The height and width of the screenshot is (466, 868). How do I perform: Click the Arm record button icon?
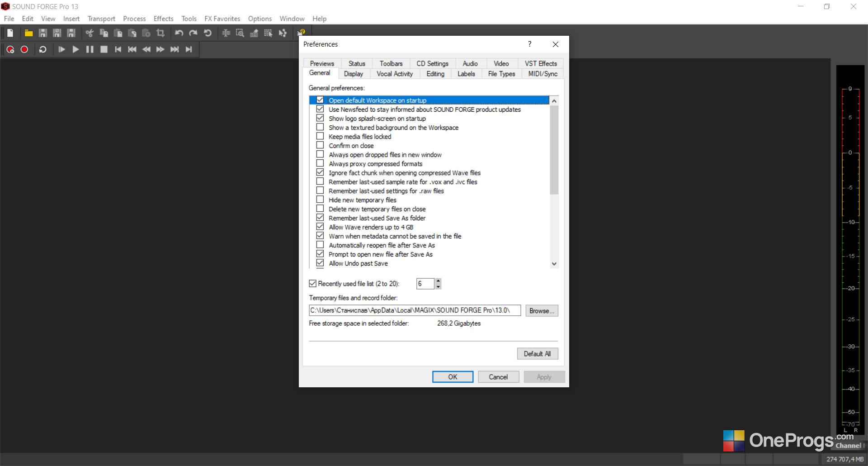click(10, 49)
